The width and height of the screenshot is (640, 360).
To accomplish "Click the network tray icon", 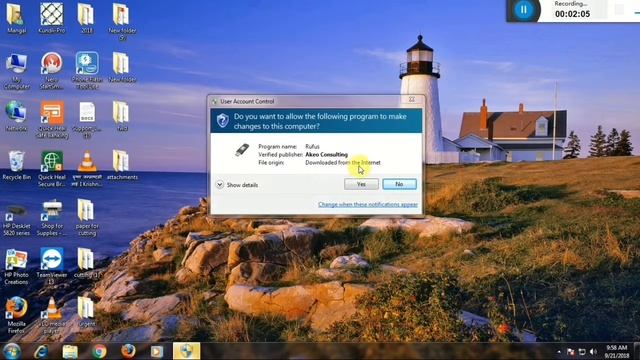I will pyautogui.click(x=582, y=351).
